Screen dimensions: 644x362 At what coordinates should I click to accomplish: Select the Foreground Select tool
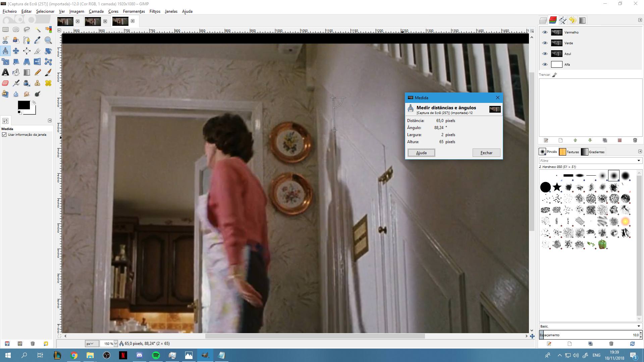click(x=16, y=40)
